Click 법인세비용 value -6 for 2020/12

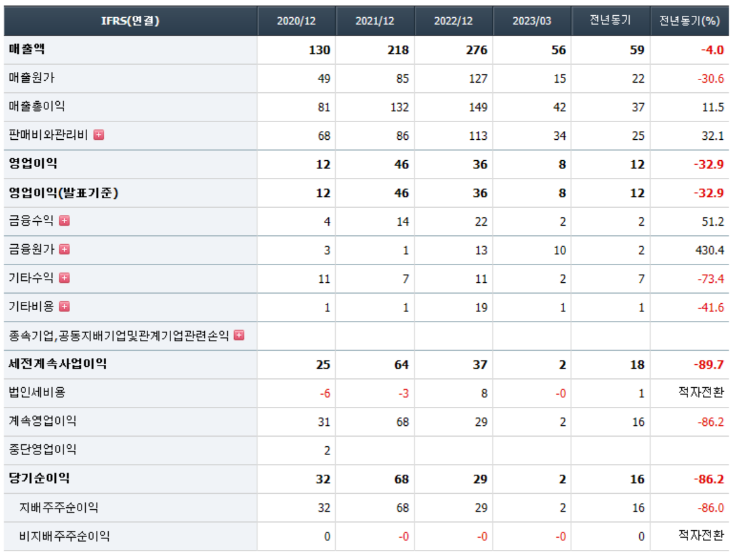[x=325, y=393]
